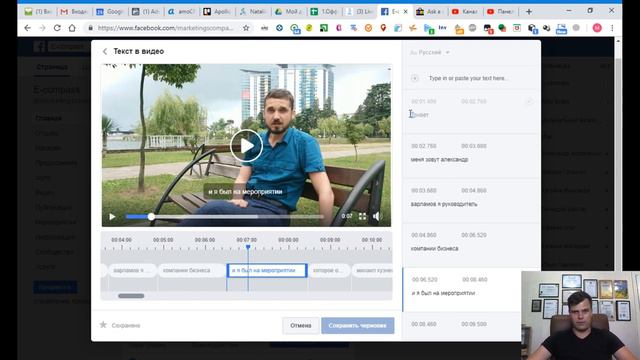The height and width of the screenshot is (360, 640).
Task: Open Страница tab on background Facebook page
Action: 52,67
